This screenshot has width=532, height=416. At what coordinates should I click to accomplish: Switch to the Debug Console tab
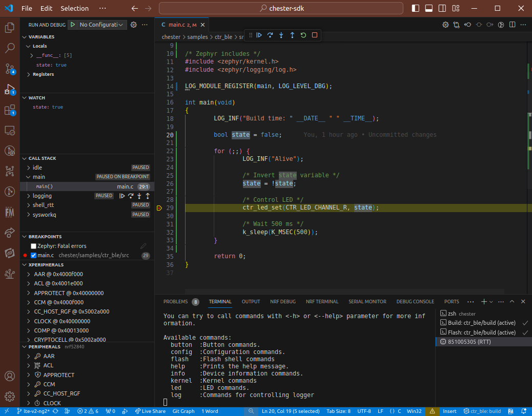415,302
